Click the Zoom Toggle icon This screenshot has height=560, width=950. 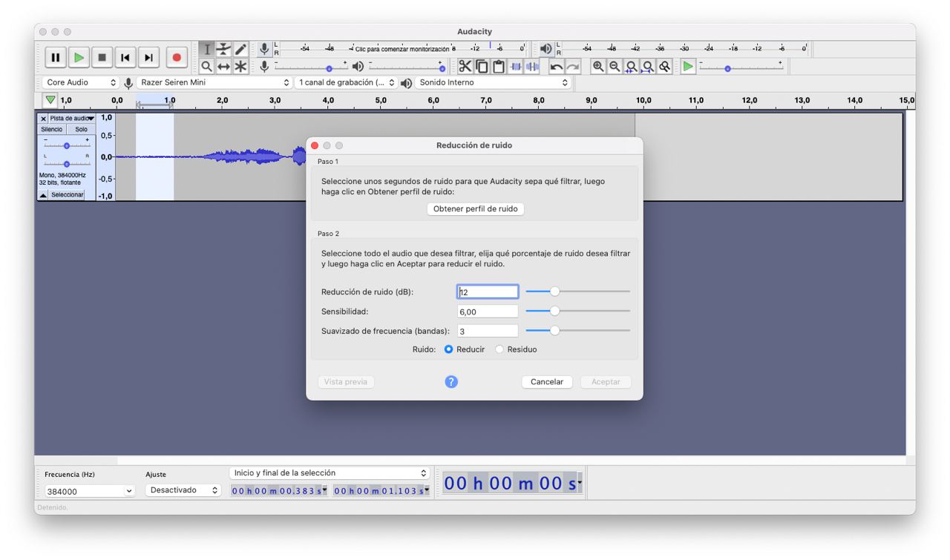665,66
